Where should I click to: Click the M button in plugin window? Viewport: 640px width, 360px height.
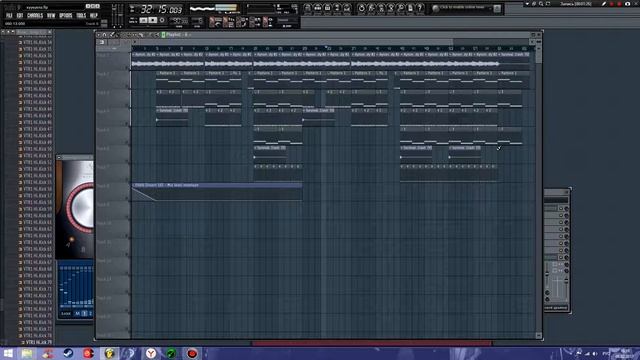[77, 313]
